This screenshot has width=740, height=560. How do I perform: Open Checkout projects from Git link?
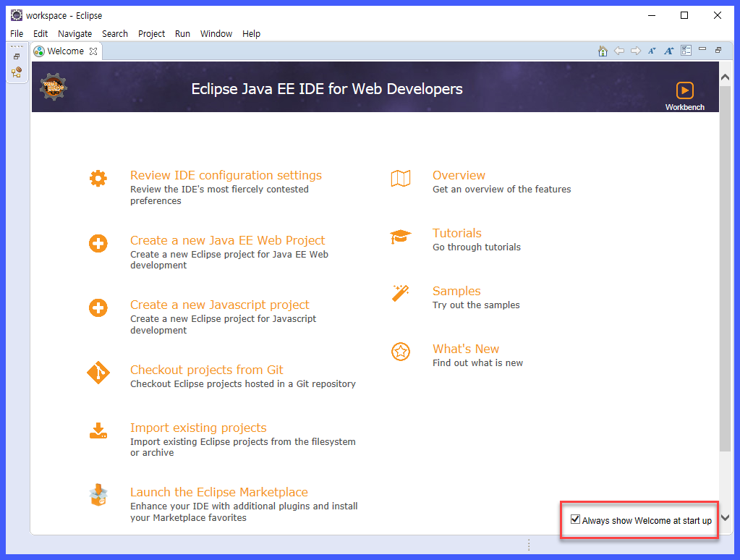(207, 370)
